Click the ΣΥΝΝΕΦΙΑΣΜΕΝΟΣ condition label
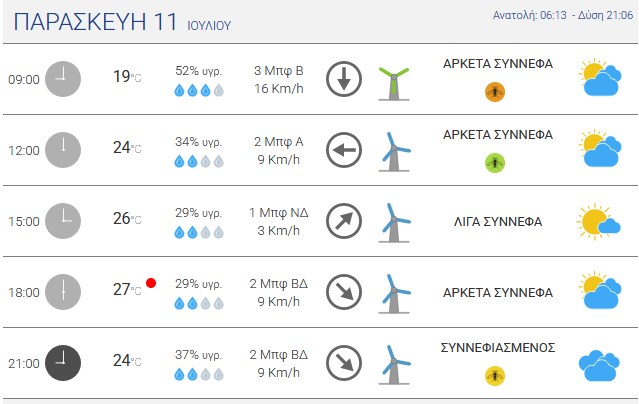The width and height of the screenshot is (639, 404). (x=498, y=348)
